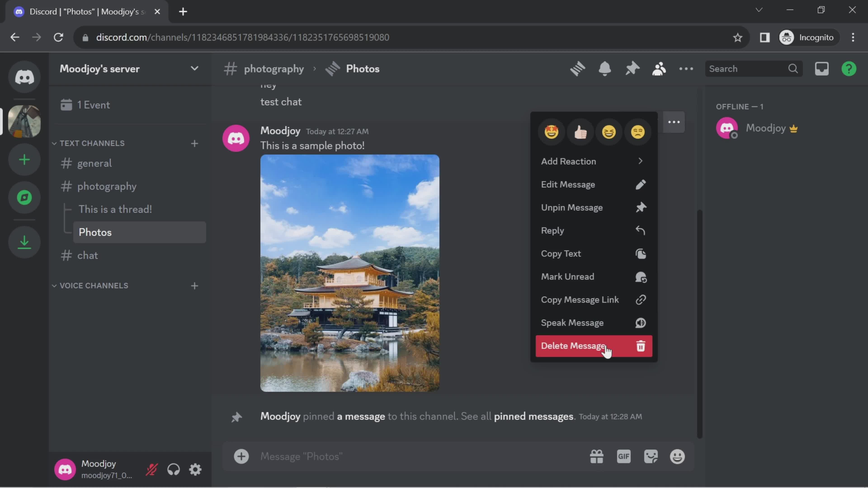The height and width of the screenshot is (488, 868).
Task: Click photography breadcrumb in header
Action: click(x=274, y=69)
